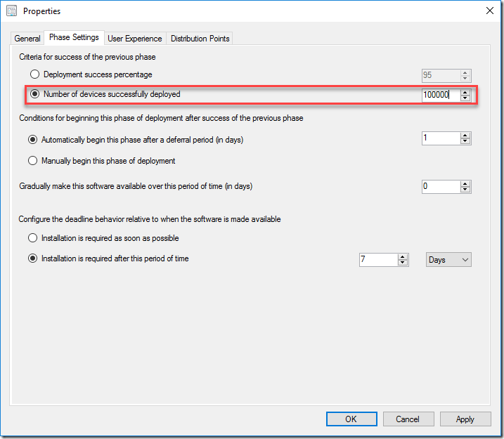The image size is (504, 439).
Task: Click the OK button
Action: [351, 419]
